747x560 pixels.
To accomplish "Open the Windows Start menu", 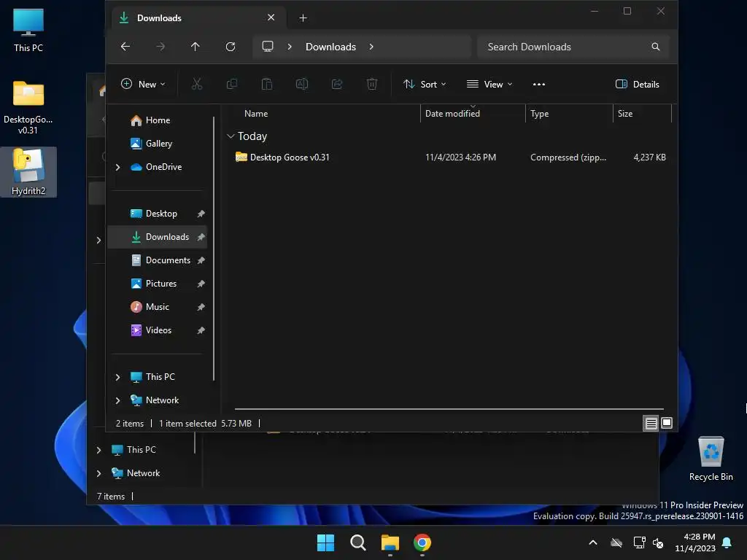I will click(326, 542).
